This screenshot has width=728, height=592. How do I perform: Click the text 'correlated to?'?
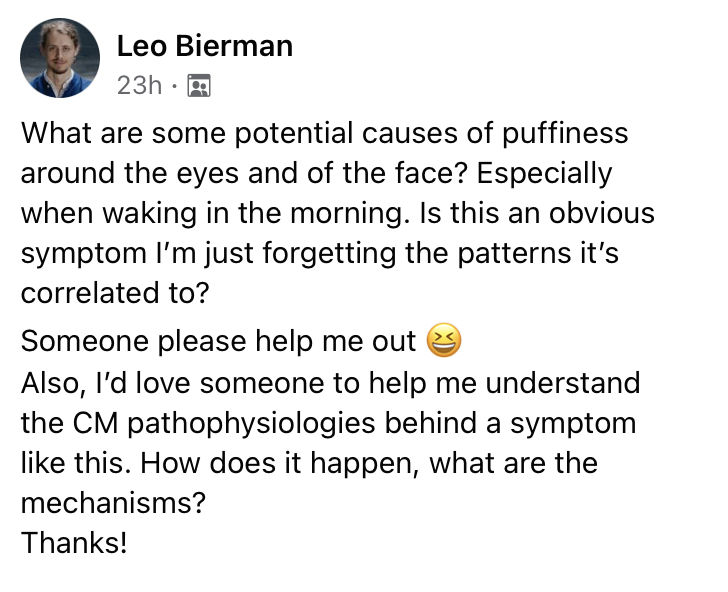(x=116, y=293)
